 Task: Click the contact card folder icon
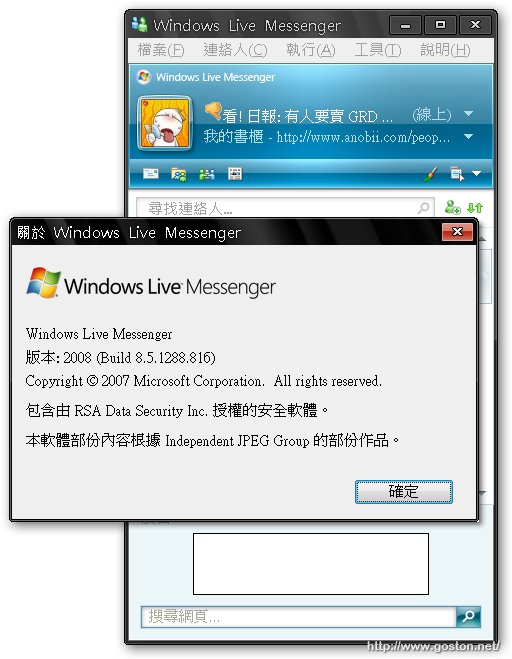point(179,174)
